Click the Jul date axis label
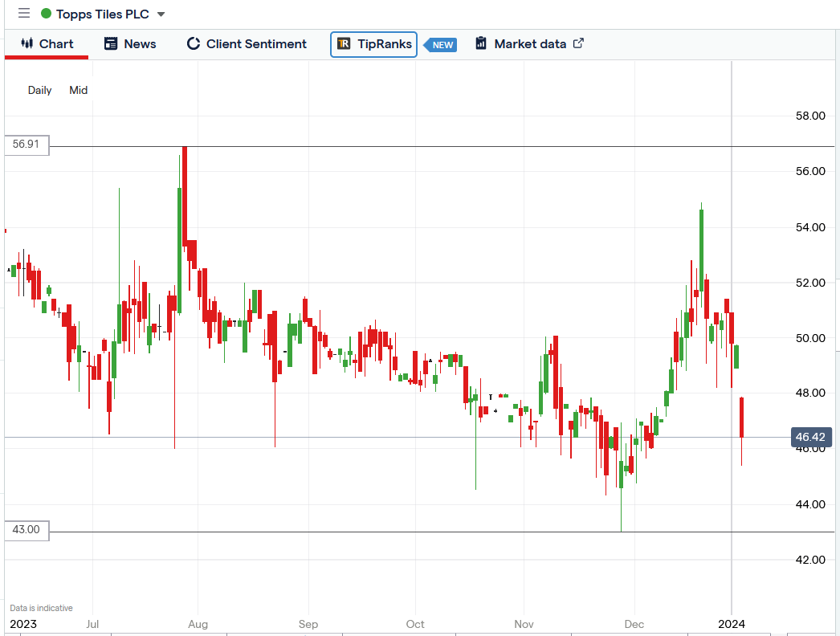 click(92, 624)
